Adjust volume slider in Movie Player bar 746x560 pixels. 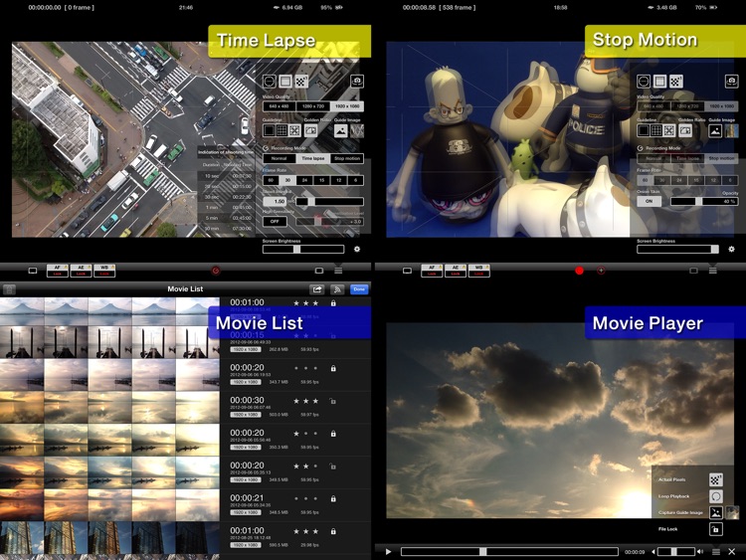675,552
